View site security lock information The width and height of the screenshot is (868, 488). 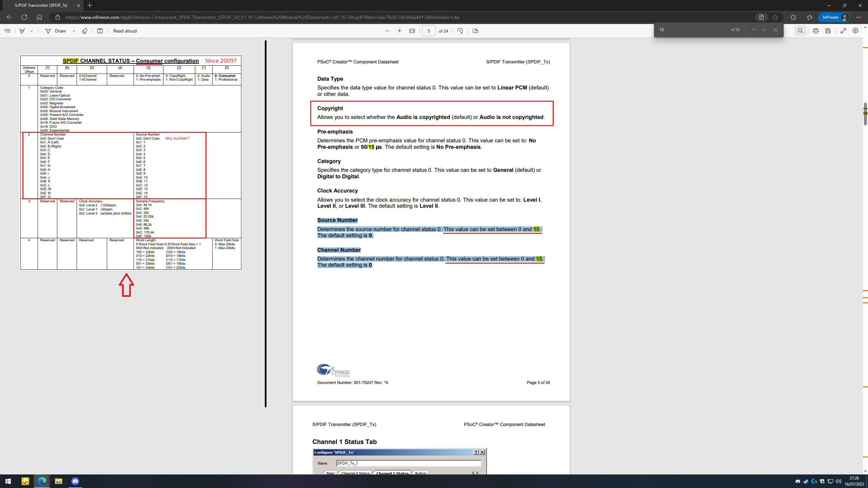point(58,17)
